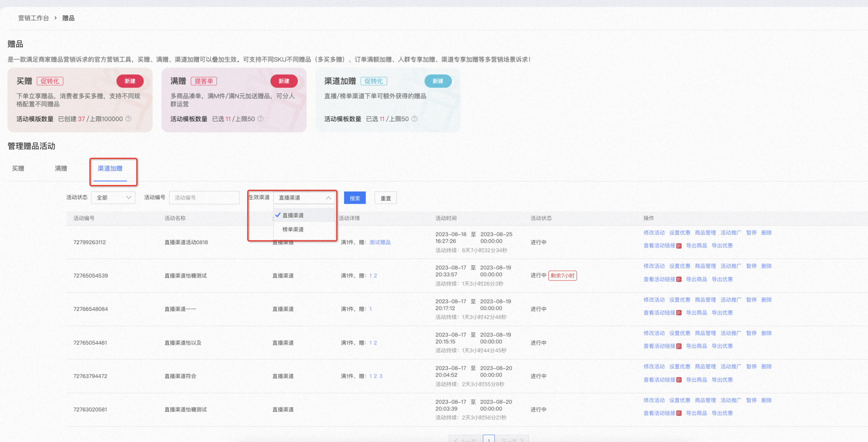Click the 促转化 tag on 买赠 card

click(x=50, y=81)
